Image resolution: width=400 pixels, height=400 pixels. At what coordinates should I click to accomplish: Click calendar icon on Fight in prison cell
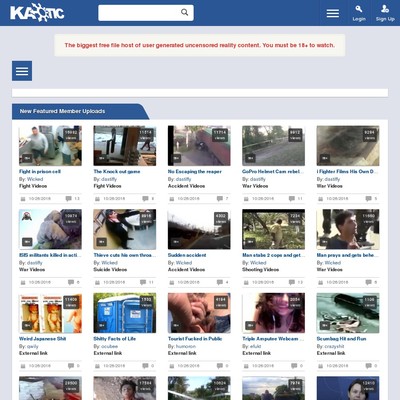pyautogui.click(x=23, y=199)
